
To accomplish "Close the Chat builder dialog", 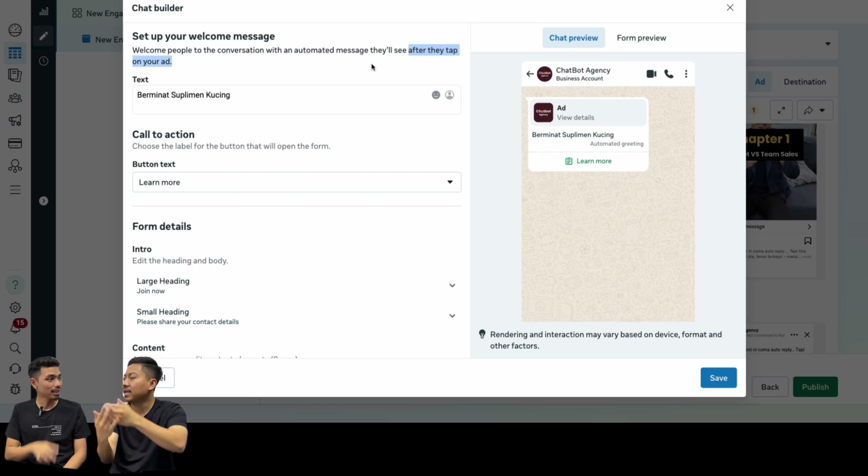I will pyautogui.click(x=730, y=7).
